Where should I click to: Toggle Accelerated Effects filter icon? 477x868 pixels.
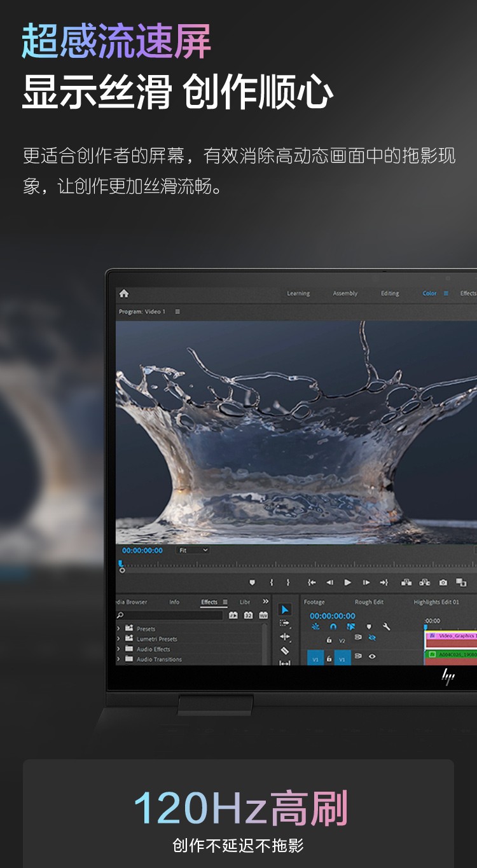pos(233,616)
